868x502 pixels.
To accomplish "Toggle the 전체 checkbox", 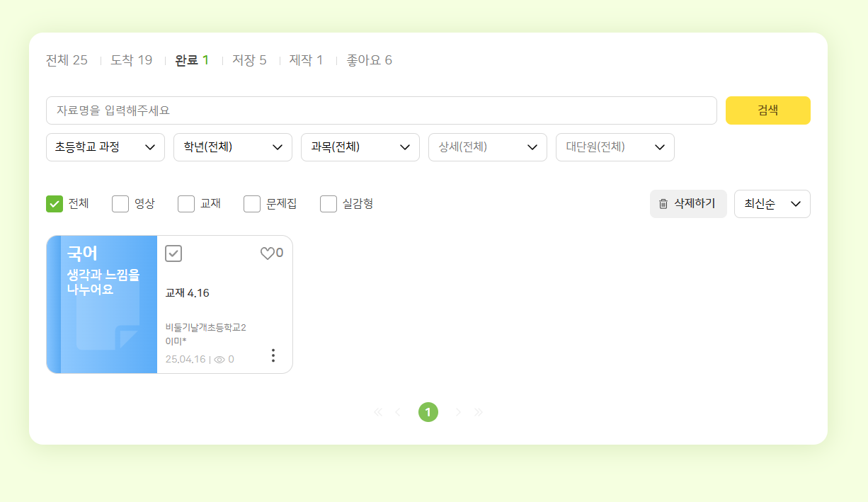I will coord(55,204).
